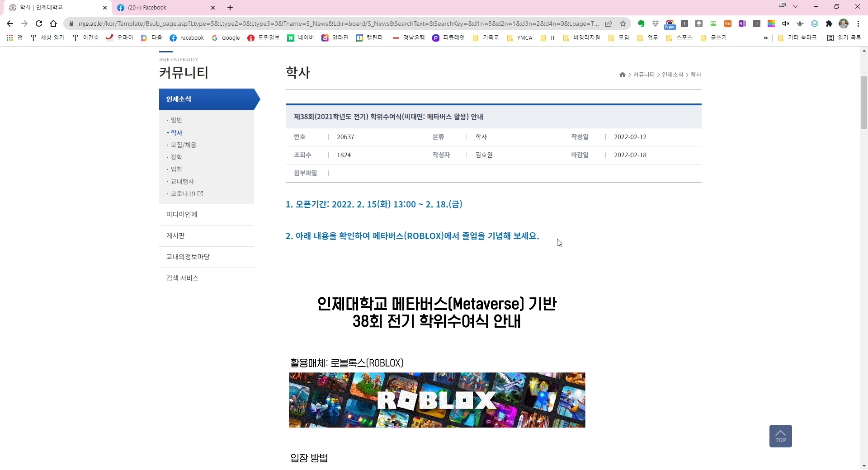Open the 다음 bookmark

(x=151, y=38)
